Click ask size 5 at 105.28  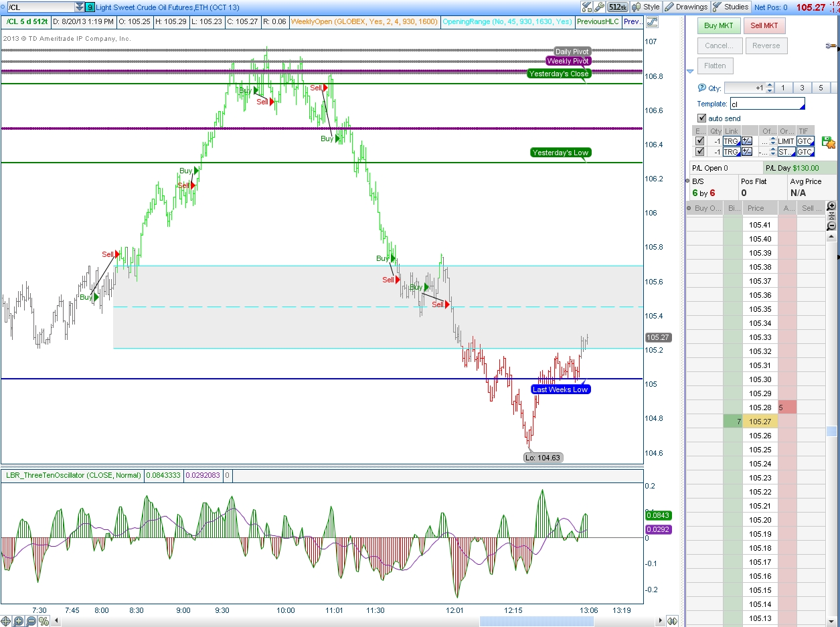[x=787, y=407]
